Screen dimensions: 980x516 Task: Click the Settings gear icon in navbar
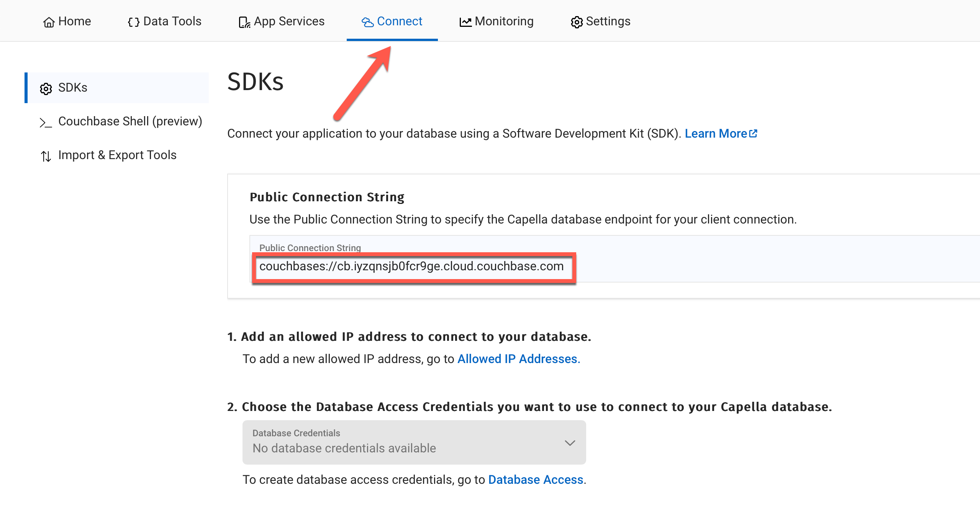pos(577,22)
